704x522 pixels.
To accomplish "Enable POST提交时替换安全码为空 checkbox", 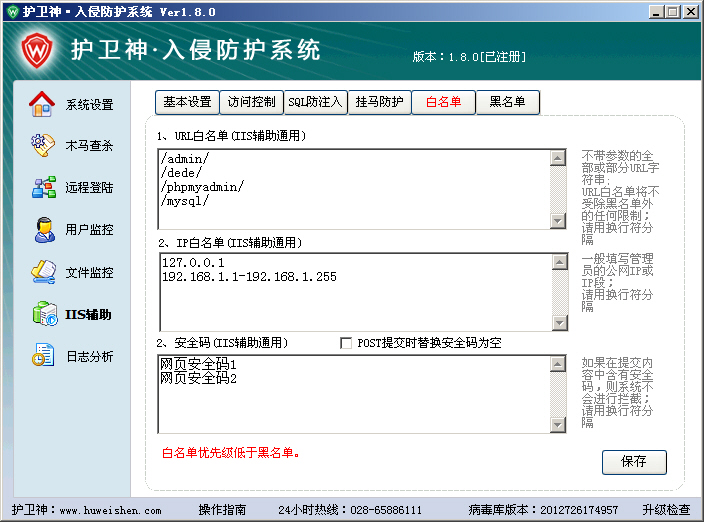I will coord(346,343).
